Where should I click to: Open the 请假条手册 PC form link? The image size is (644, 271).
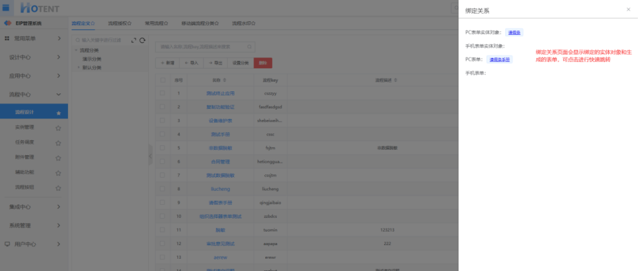click(499, 60)
